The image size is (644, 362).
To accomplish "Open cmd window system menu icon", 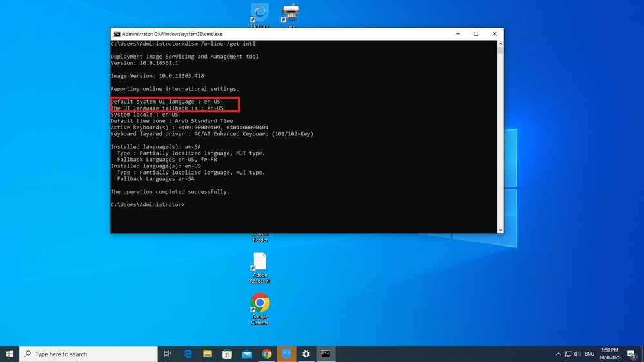I will (x=117, y=34).
